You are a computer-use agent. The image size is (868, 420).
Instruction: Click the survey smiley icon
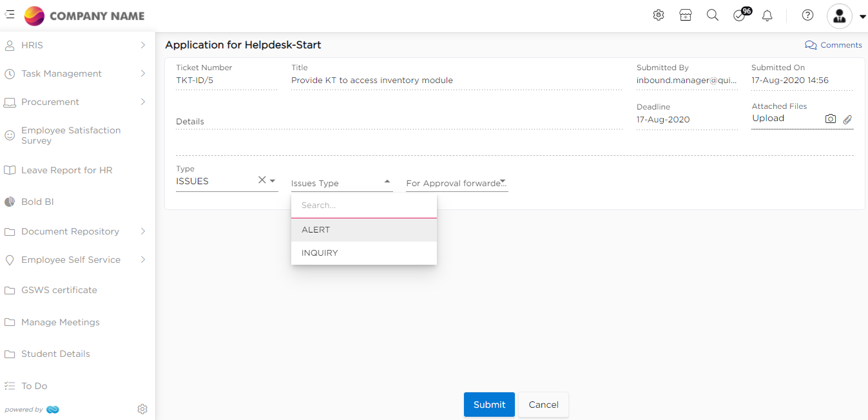tap(10, 135)
